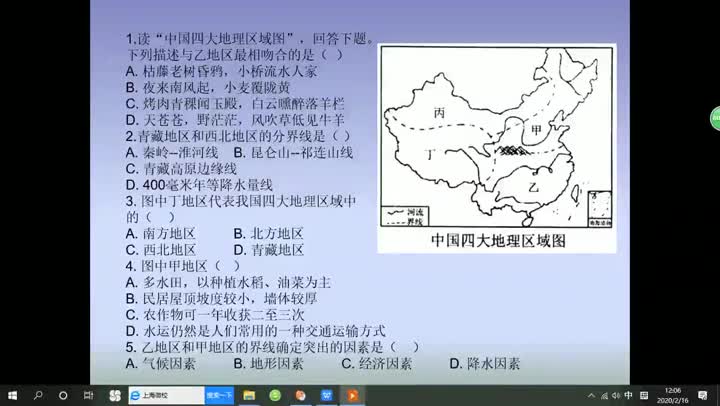Image resolution: width=720 pixels, height=406 pixels.
Task: Open the orange round app on taskbar
Action: click(301, 395)
